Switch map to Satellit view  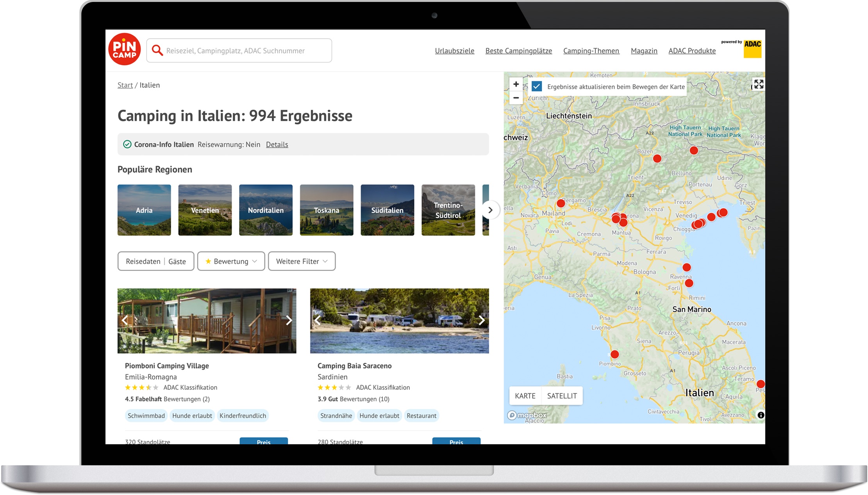pyautogui.click(x=562, y=396)
